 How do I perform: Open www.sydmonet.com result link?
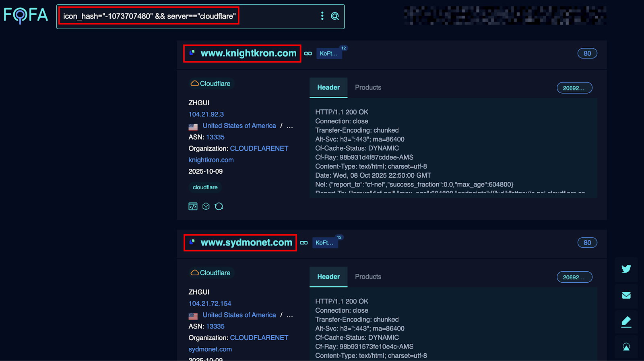tap(246, 242)
